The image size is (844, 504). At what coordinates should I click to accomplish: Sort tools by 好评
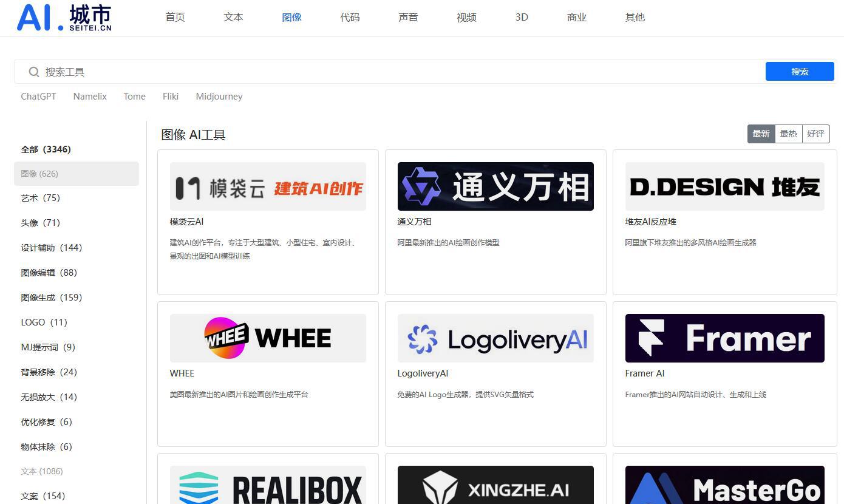click(x=815, y=134)
